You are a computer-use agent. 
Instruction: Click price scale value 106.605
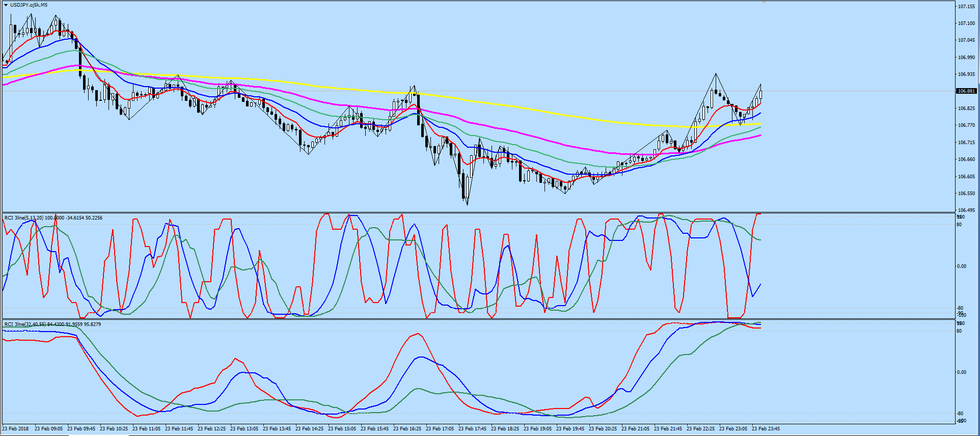pos(966,177)
